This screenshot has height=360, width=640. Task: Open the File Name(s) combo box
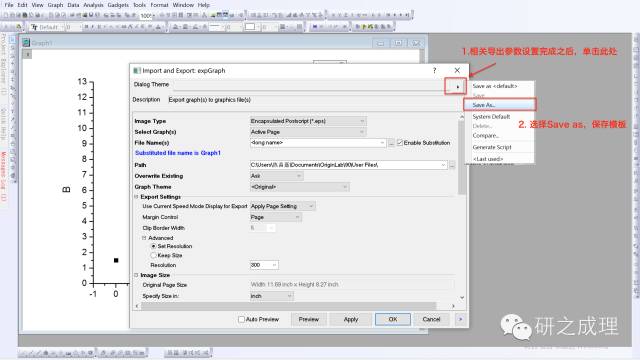318,143
